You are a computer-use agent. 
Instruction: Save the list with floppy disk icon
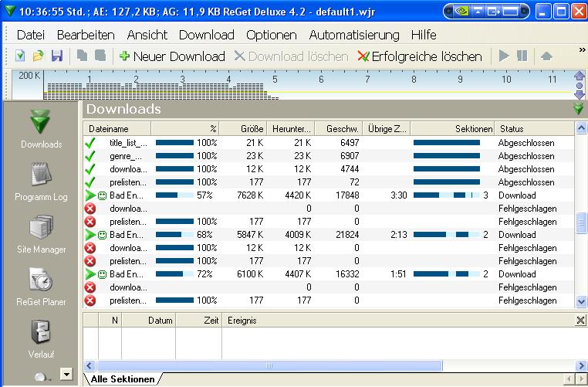coord(57,56)
